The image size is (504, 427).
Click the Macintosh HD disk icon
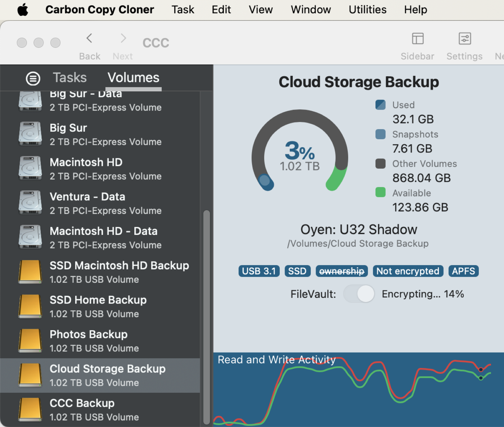(x=30, y=168)
